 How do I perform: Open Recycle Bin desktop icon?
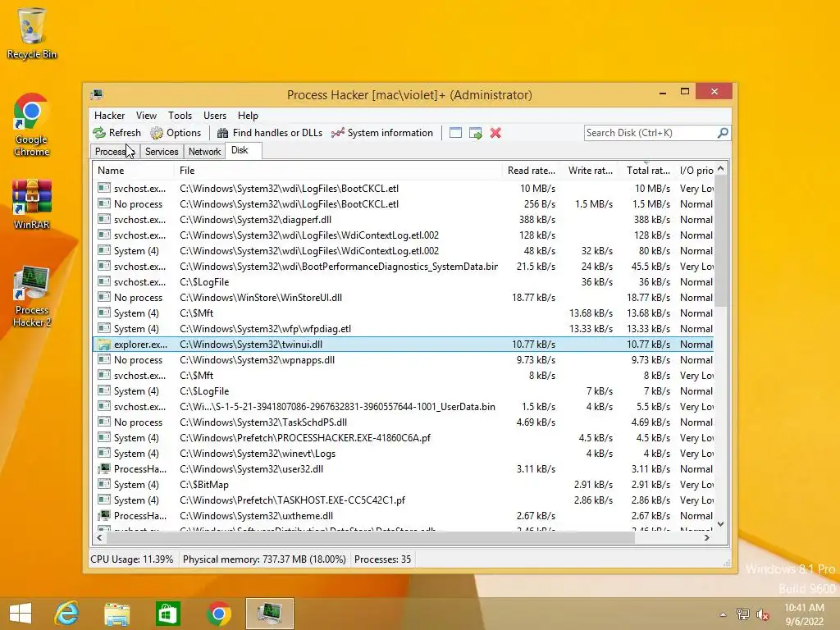(x=32, y=33)
